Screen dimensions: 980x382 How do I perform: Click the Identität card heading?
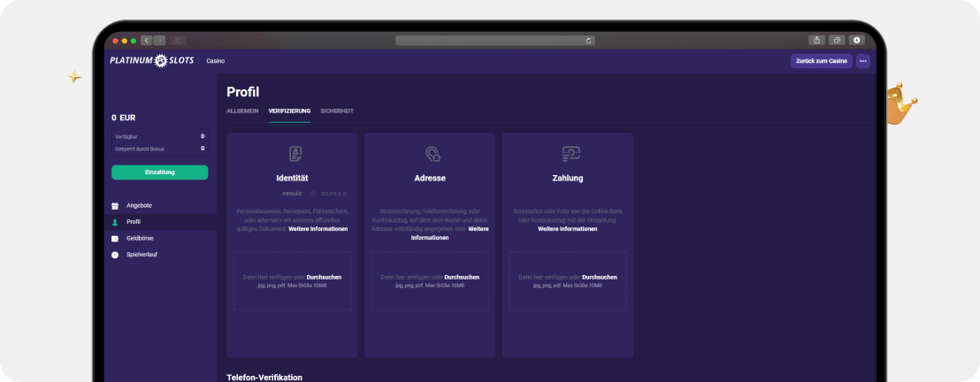(292, 179)
